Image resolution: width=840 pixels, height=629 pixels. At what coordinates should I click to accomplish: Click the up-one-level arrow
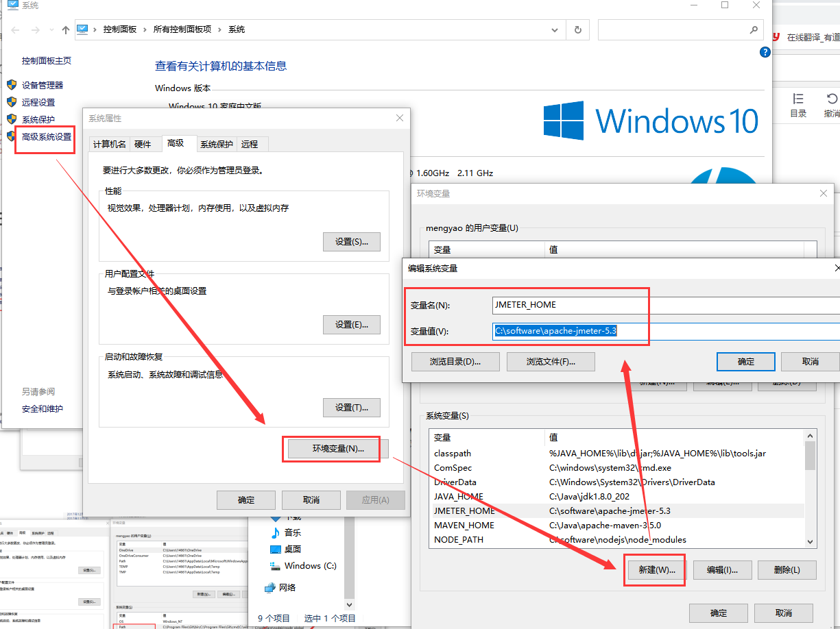(66, 30)
